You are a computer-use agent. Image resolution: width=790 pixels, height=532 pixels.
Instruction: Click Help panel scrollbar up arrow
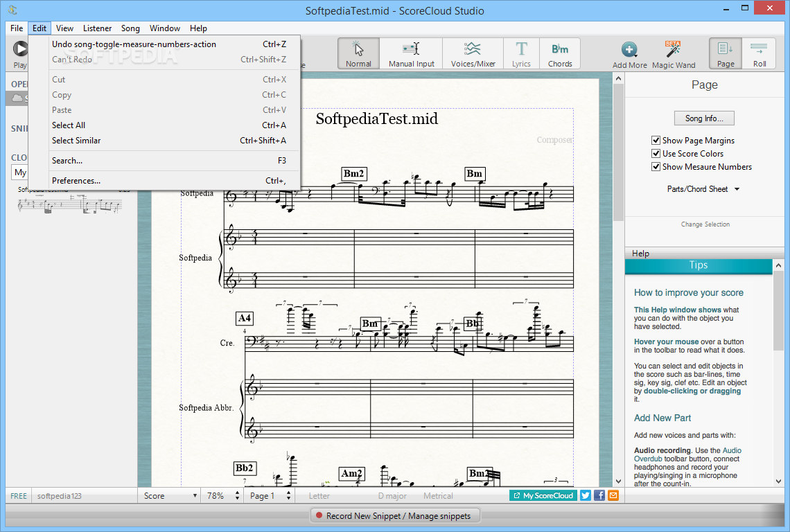point(779,265)
